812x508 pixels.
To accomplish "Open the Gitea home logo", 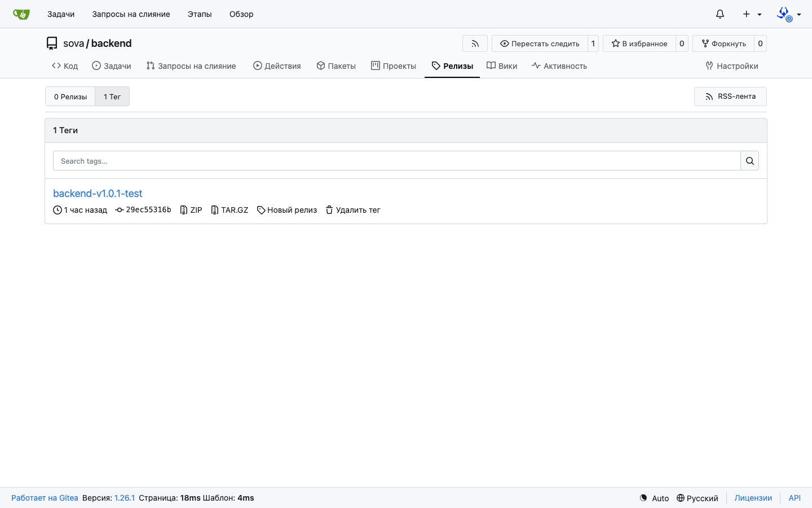I will click(x=21, y=14).
